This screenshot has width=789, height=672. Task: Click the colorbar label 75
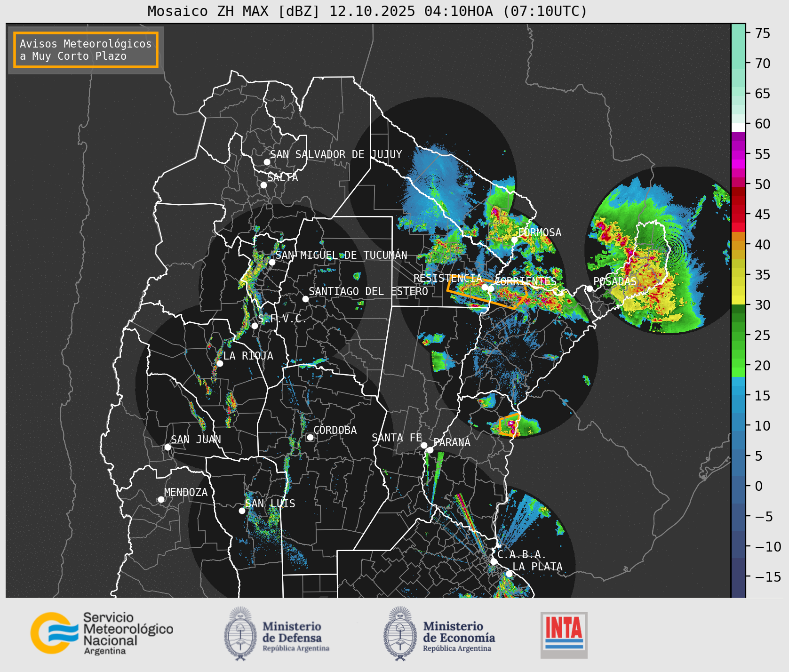pyautogui.click(x=763, y=33)
